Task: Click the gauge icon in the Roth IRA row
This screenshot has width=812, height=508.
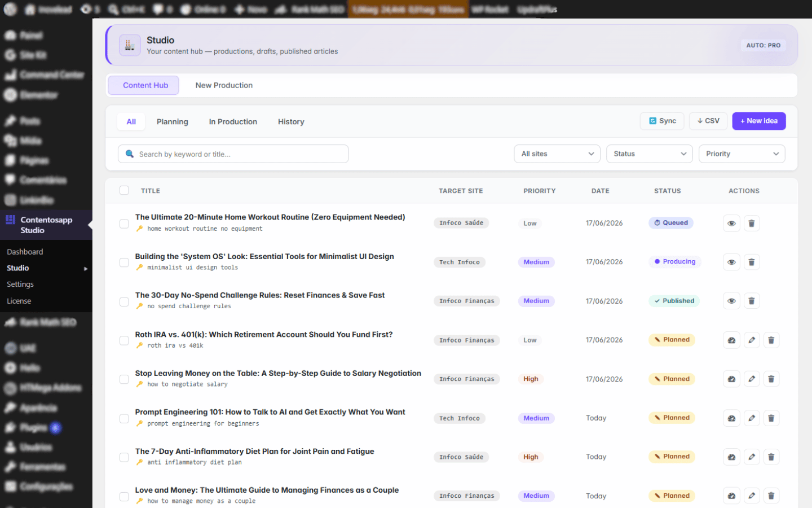Action: [731, 340]
